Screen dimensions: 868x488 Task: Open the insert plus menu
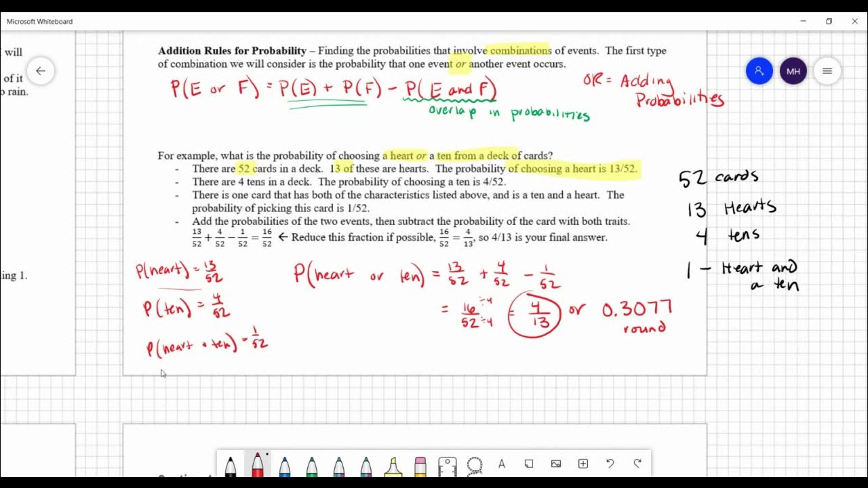point(583,464)
